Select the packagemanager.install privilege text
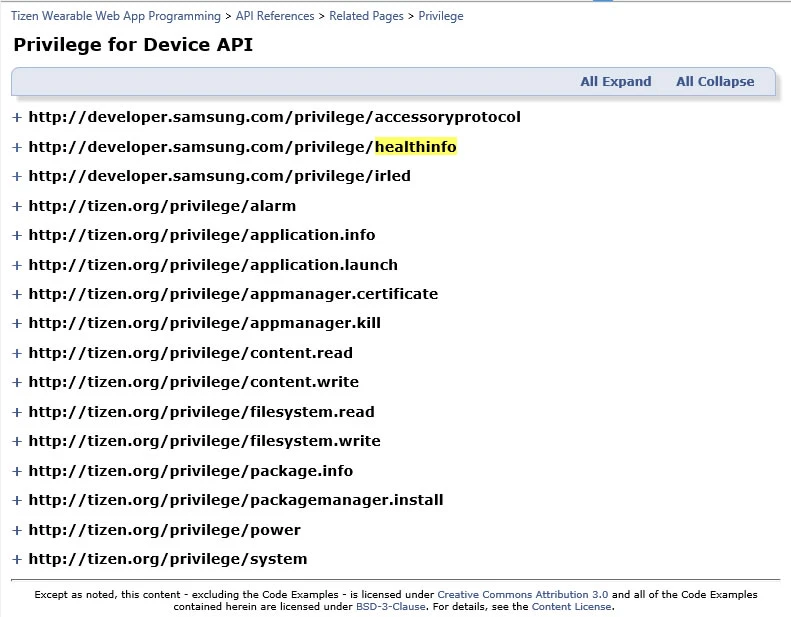The height and width of the screenshot is (617, 791). pos(236,500)
